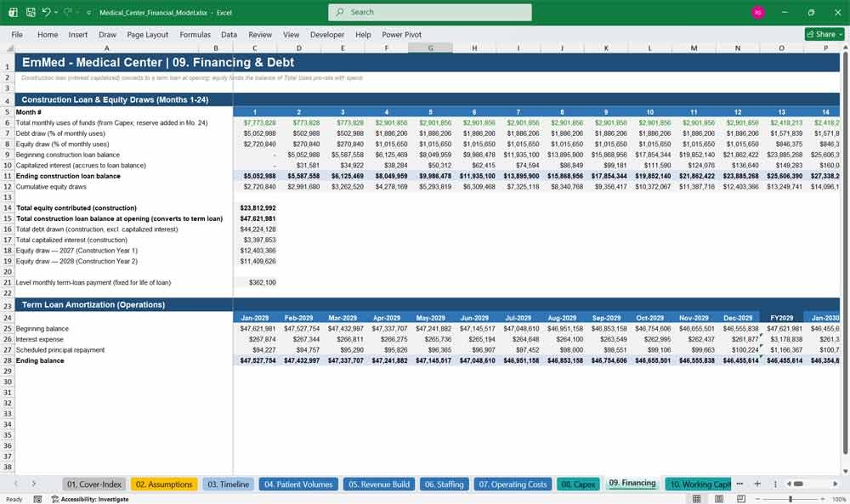The image size is (850, 504).
Task: Switch to 06. Staffing sheet
Action: click(x=444, y=484)
